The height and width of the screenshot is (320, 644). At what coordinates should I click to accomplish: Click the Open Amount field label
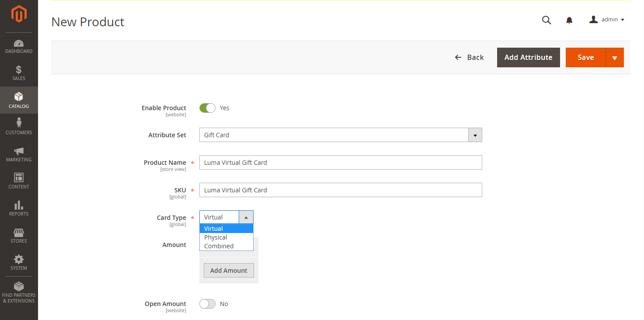pos(165,304)
